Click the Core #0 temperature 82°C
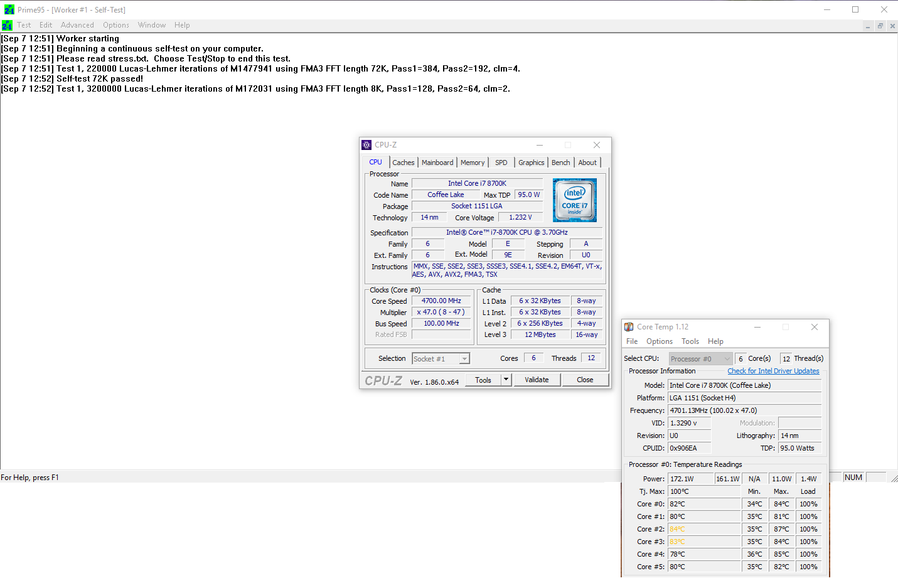 click(704, 504)
